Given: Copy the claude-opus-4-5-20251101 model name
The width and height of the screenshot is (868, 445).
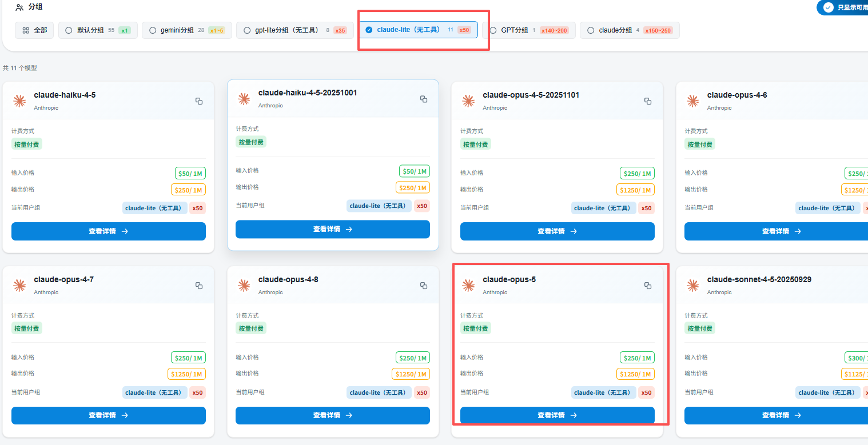Looking at the screenshot, I should click(648, 101).
